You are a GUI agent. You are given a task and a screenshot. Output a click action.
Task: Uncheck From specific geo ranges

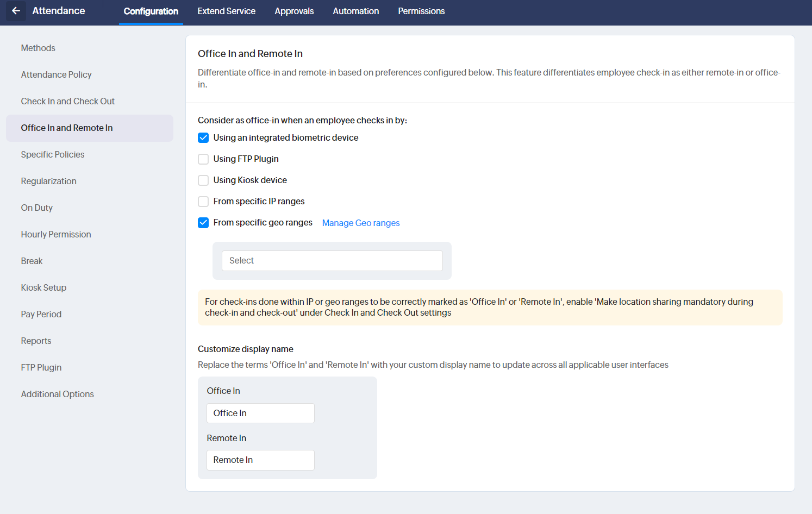203,223
